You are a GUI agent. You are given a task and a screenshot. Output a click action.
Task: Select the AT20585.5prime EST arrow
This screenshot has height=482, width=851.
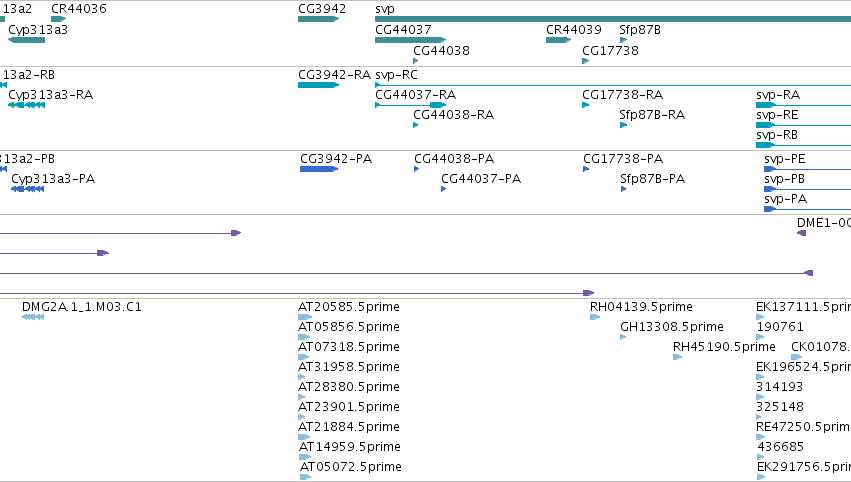click(305, 317)
